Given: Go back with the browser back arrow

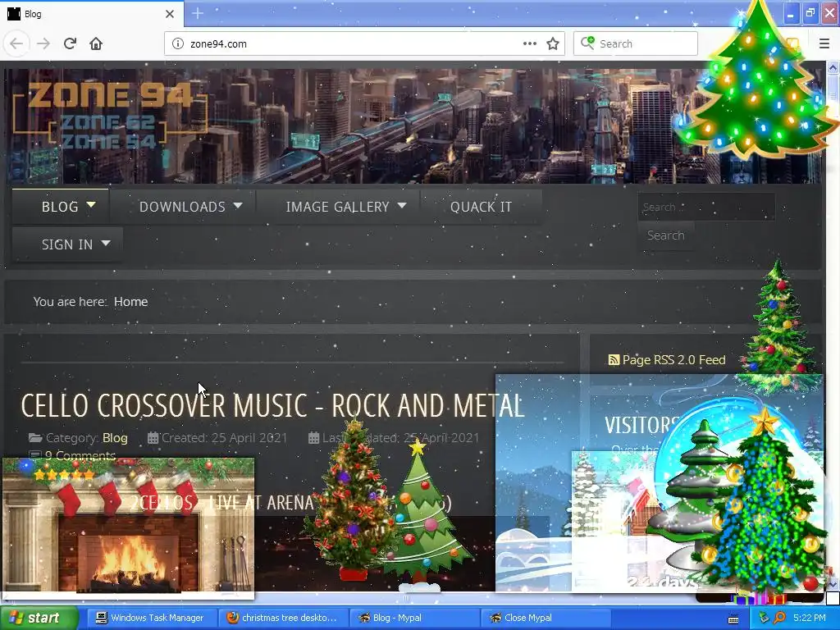Looking at the screenshot, I should pos(16,43).
